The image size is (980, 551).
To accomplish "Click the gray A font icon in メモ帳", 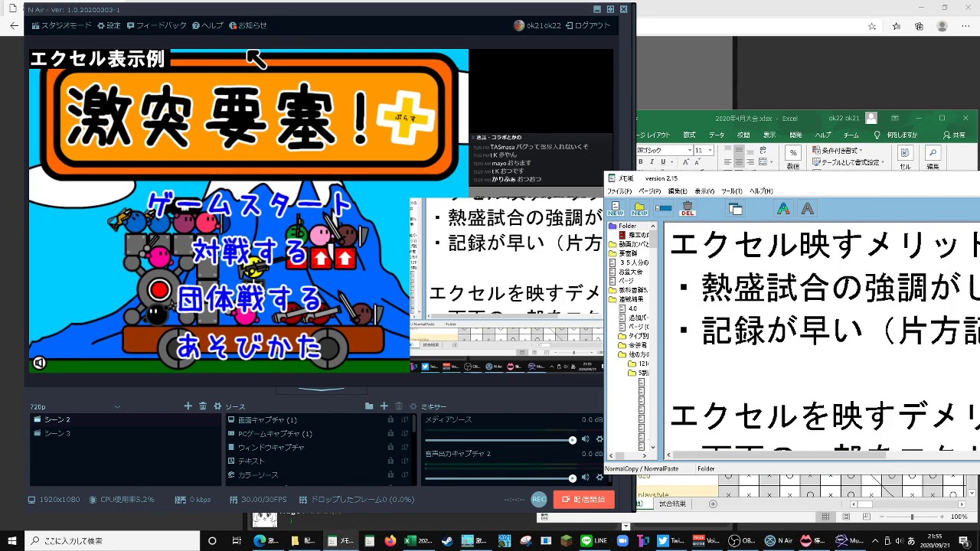I will 807,208.
